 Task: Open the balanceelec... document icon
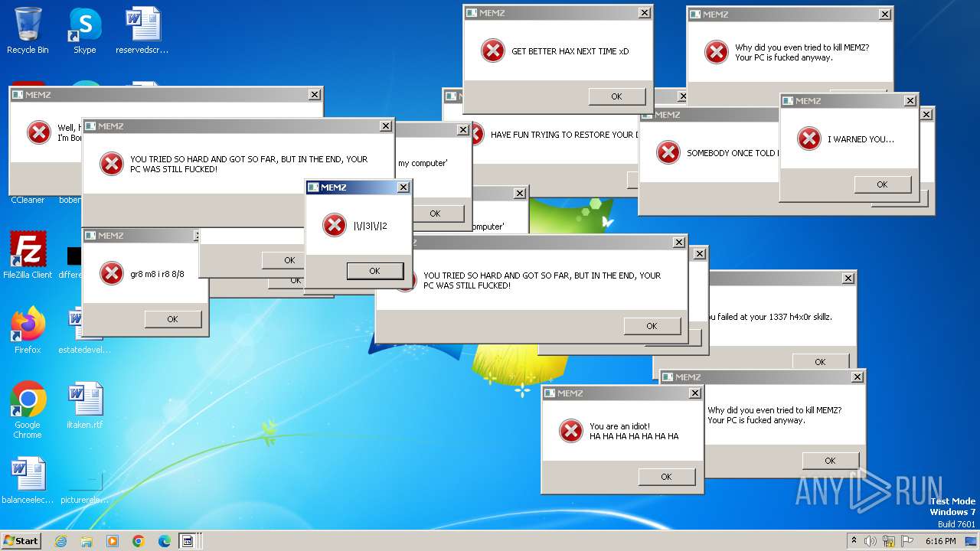pyautogui.click(x=28, y=481)
